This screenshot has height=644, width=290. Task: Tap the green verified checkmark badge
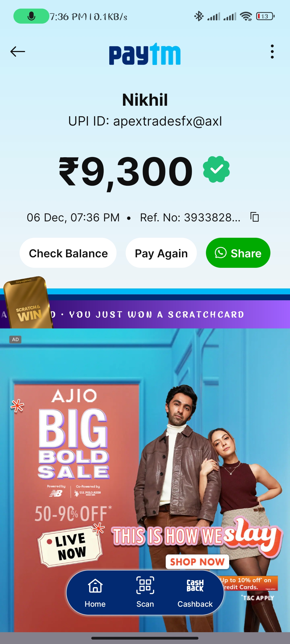point(216,169)
